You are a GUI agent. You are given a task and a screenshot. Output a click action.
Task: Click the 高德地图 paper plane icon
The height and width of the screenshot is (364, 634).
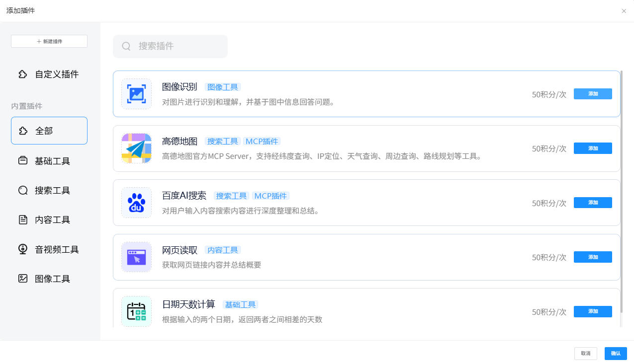pyautogui.click(x=136, y=148)
